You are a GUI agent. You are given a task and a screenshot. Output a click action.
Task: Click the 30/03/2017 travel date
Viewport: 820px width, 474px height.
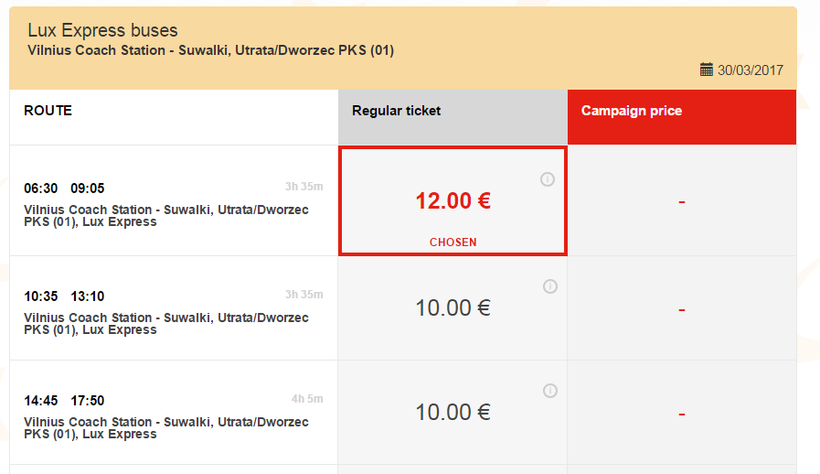[x=751, y=71]
